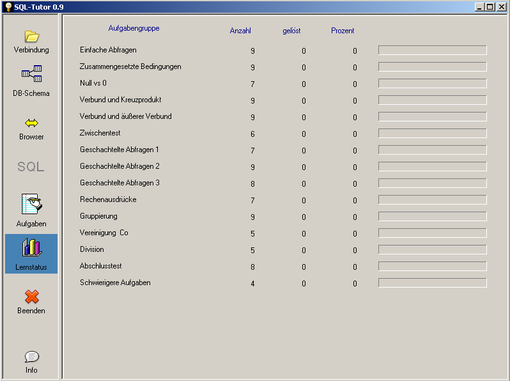Select Geschachtelte Abfragen 2 label
510x381 pixels.
(x=119, y=166)
